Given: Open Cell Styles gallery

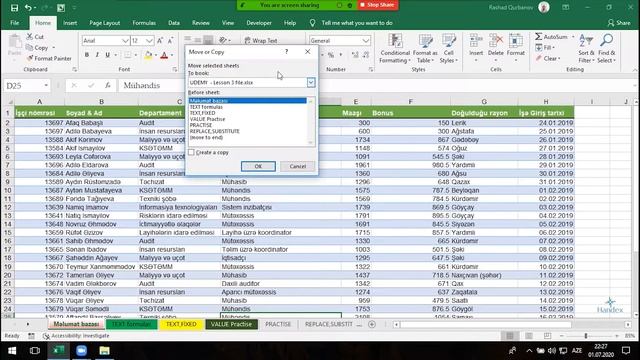Looking at the screenshot, I should pos(449,49).
